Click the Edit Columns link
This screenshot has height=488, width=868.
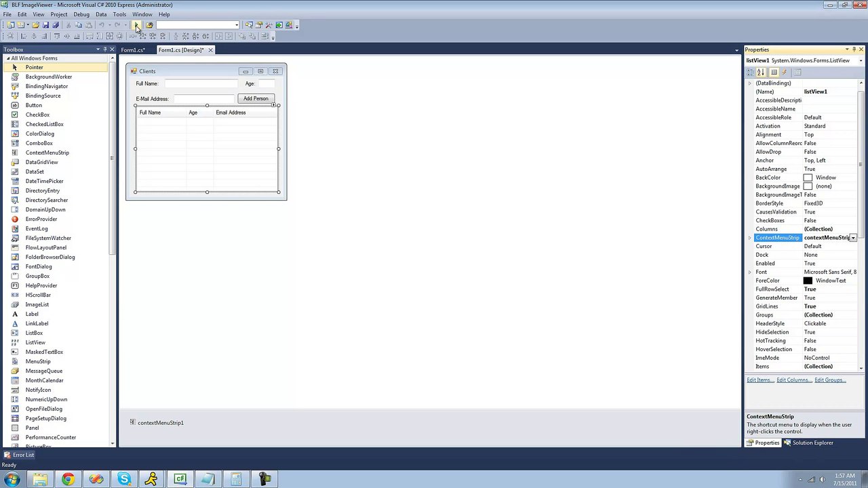click(794, 380)
